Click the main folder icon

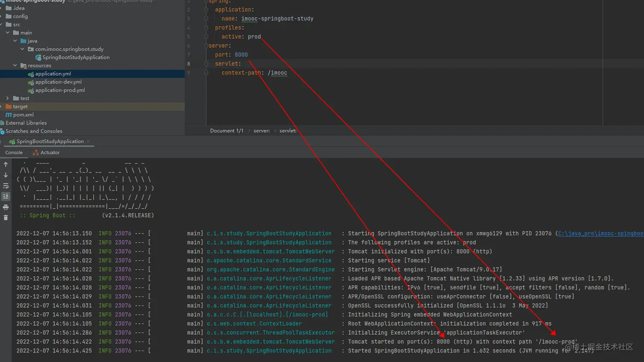point(16,33)
